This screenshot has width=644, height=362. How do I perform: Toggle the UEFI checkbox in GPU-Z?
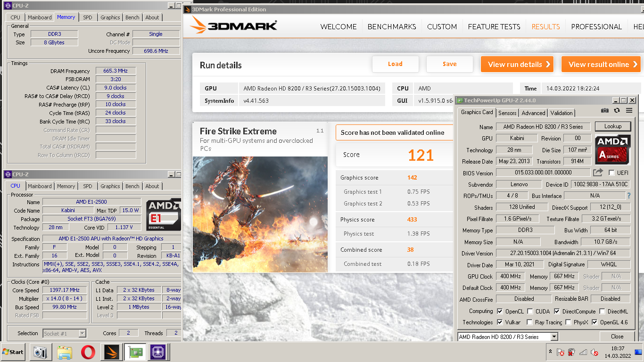point(612,173)
